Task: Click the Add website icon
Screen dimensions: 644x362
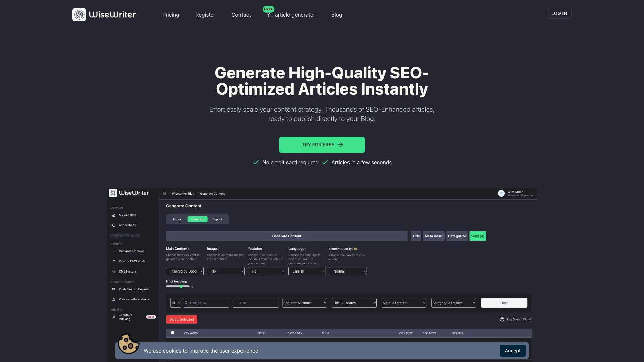Action: click(x=114, y=225)
